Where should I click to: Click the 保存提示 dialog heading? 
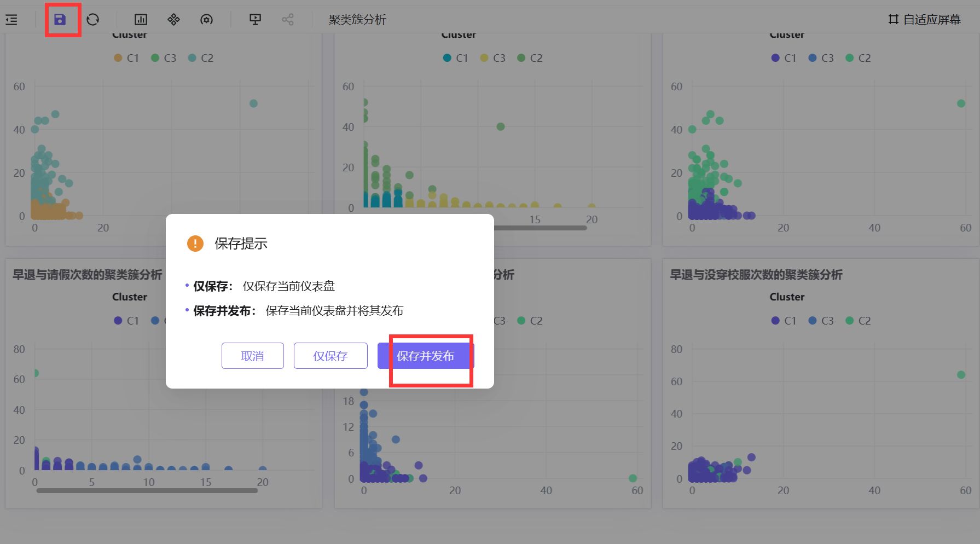tap(241, 244)
